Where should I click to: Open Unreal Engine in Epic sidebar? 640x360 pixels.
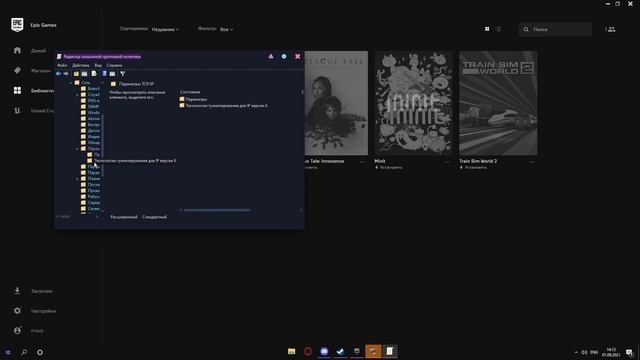point(33,110)
